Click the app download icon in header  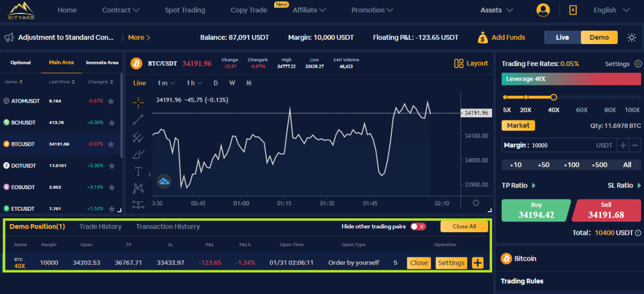[x=573, y=10]
